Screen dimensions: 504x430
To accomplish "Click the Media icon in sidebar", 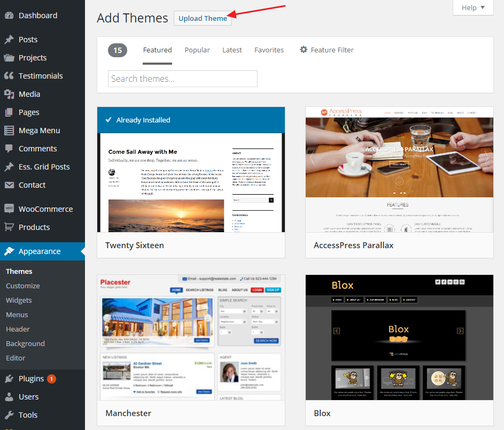I will pyautogui.click(x=9, y=94).
